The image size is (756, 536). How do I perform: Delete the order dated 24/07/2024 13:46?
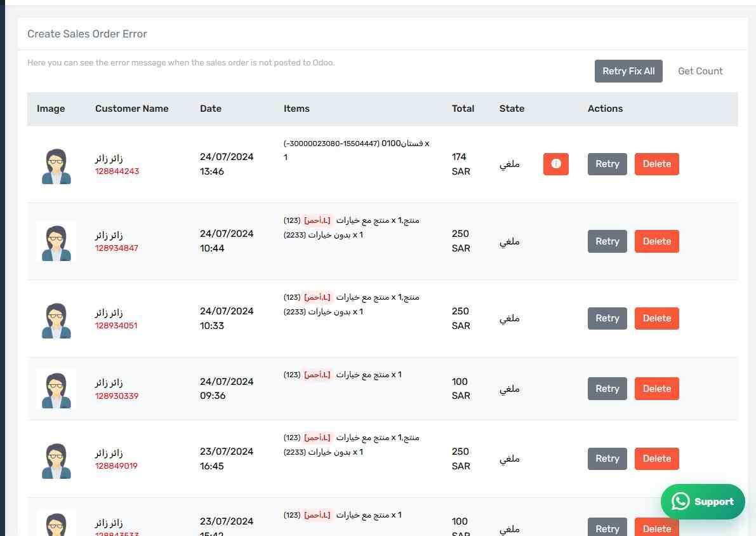(657, 164)
